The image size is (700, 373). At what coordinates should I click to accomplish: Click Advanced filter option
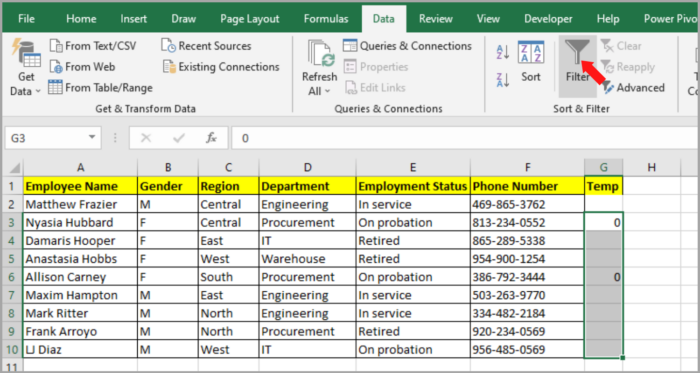coord(633,87)
